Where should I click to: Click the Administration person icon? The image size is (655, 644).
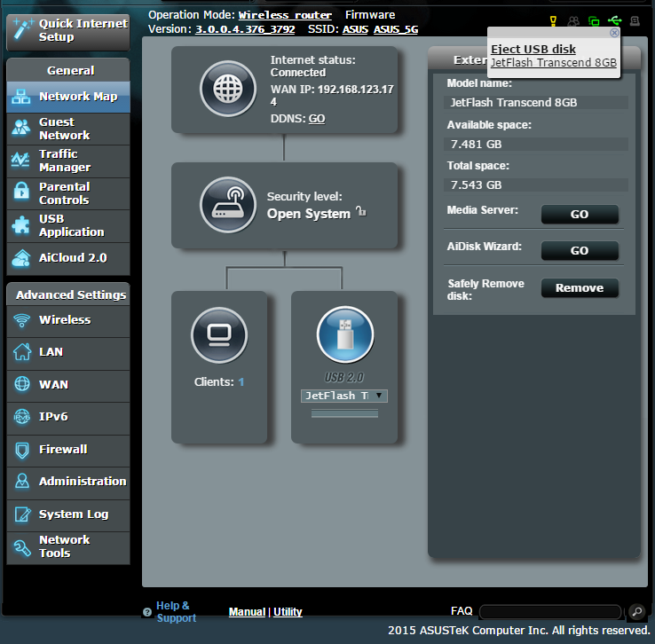[x=22, y=481]
